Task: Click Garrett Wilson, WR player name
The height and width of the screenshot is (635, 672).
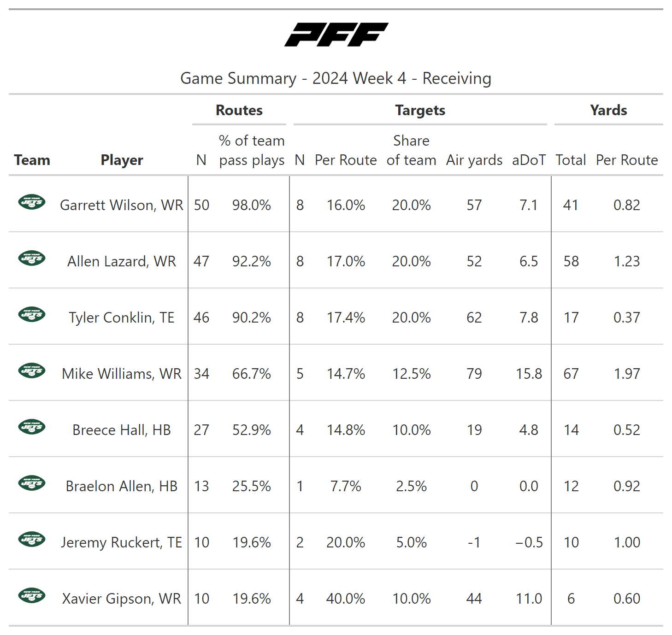Action: 122,205
